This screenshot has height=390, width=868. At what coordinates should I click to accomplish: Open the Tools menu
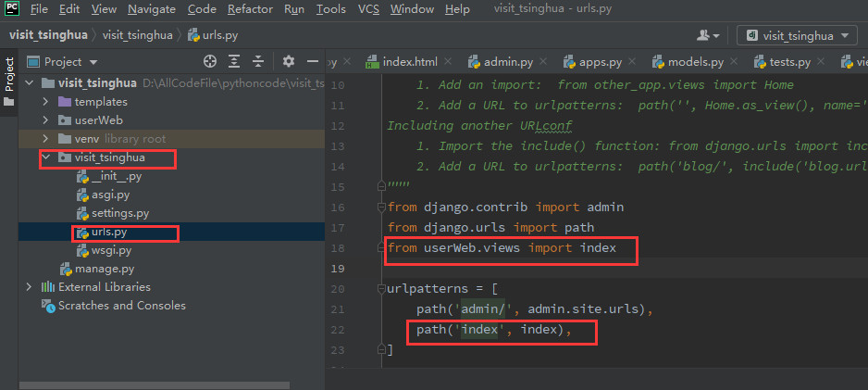[x=331, y=9]
